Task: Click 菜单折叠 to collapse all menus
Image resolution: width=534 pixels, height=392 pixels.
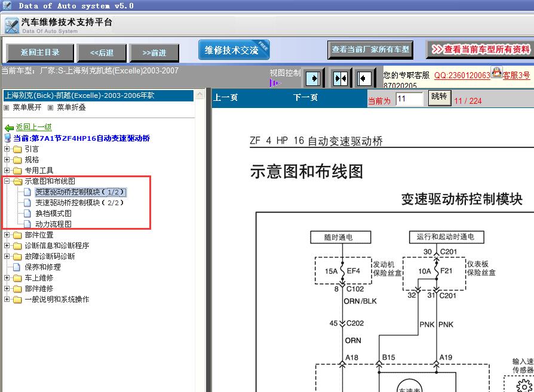Action: (71, 107)
